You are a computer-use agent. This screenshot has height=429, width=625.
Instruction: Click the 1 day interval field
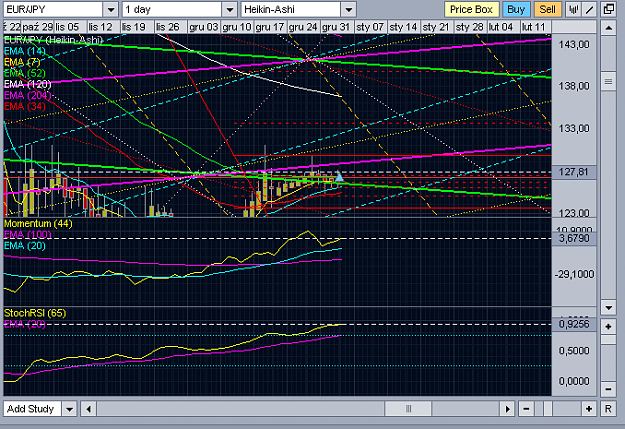coord(172,9)
